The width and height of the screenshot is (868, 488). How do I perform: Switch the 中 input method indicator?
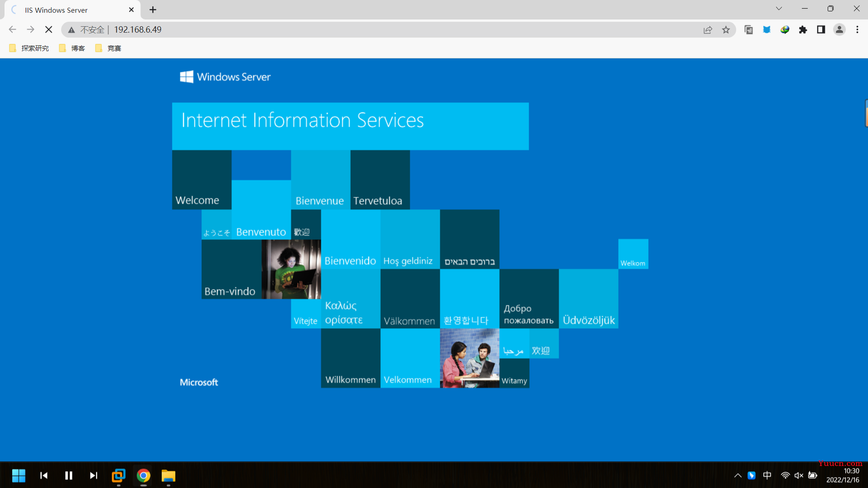(x=767, y=475)
